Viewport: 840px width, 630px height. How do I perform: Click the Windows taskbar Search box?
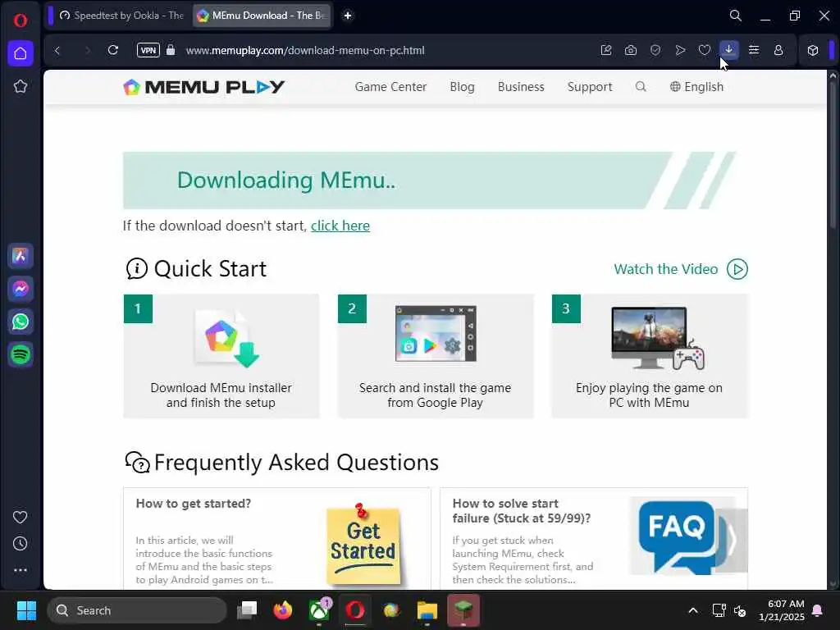pyautogui.click(x=137, y=610)
